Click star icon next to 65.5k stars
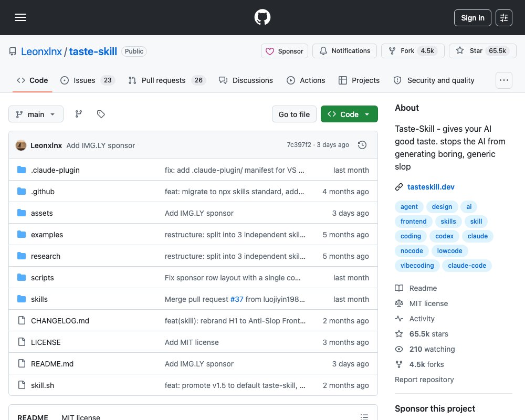Viewport: 525px width, 420px height. 399,334
